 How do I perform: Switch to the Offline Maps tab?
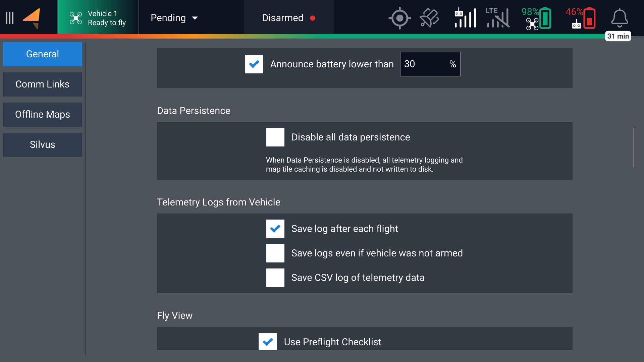pos(43,115)
